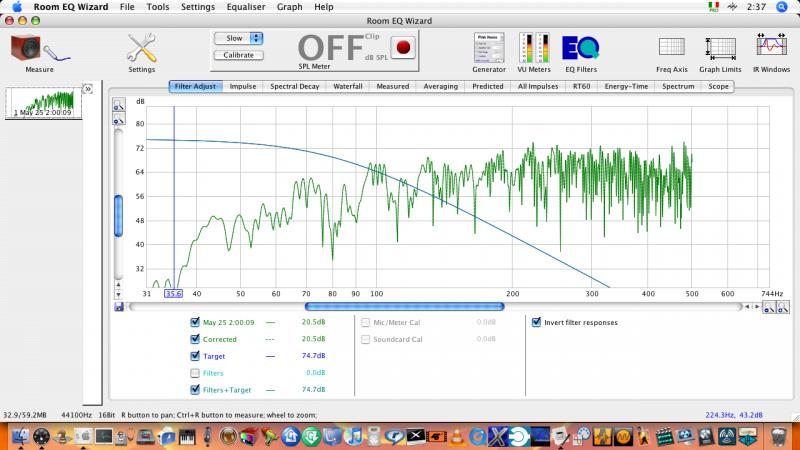Switch to the Waterfall tab
This screenshot has height=450, width=800.
347,87
